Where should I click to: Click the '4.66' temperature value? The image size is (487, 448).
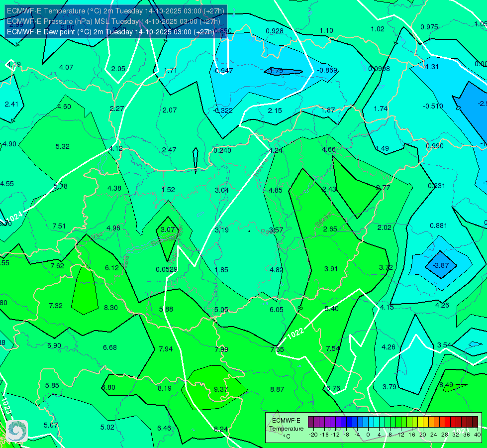click(x=329, y=149)
